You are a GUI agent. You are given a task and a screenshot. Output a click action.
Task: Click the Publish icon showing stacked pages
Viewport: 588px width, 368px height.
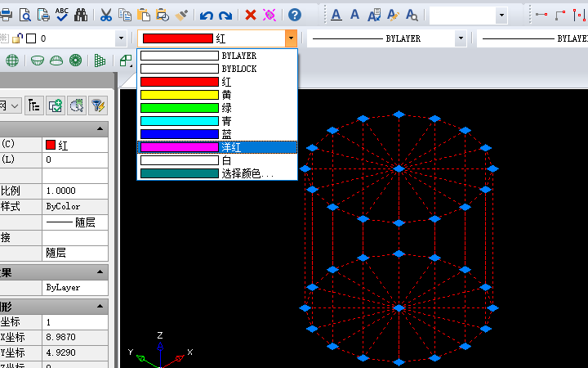[43, 15]
